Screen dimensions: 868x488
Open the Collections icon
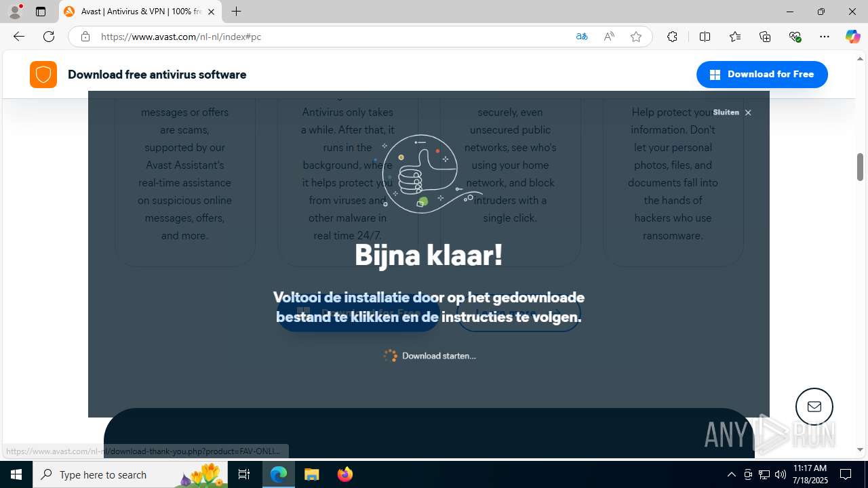pos(765,37)
